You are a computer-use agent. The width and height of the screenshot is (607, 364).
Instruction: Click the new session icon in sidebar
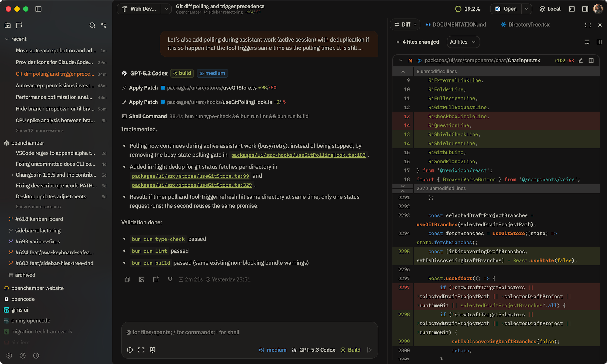19,25
